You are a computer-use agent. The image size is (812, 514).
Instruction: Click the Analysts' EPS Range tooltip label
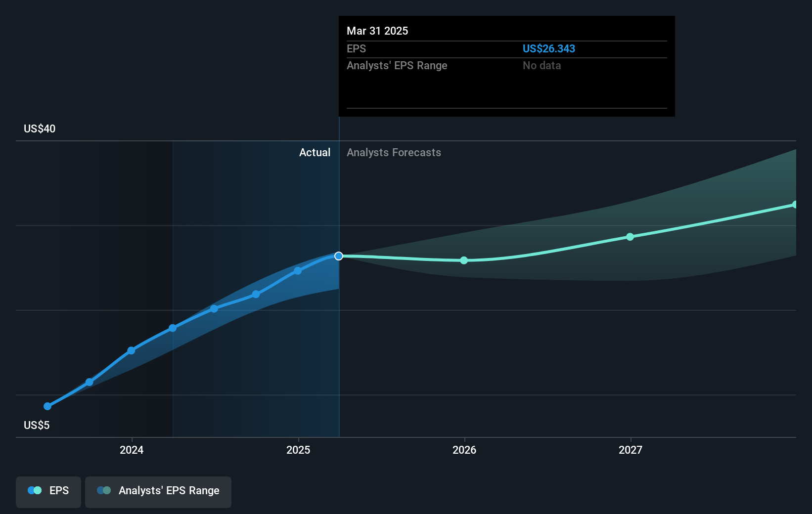[x=397, y=65]
